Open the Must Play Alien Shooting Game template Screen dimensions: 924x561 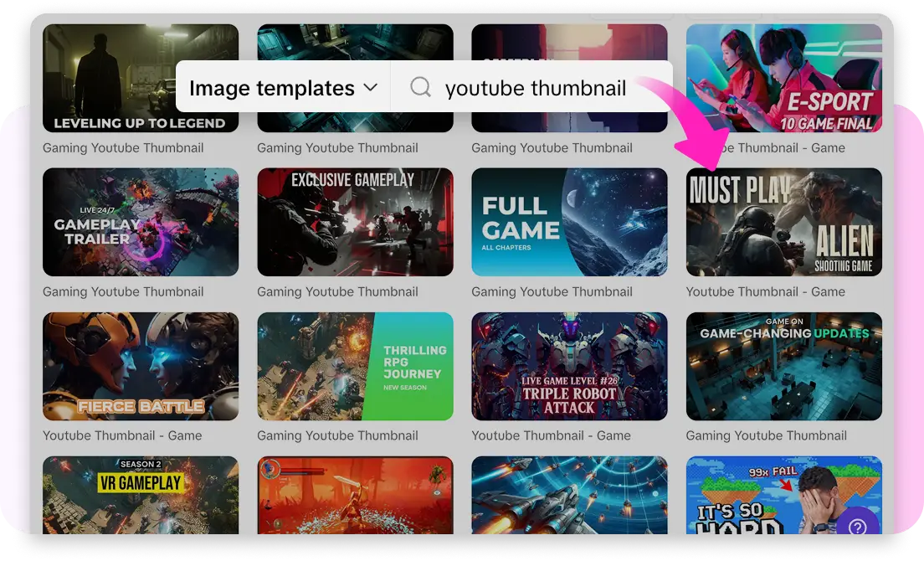[x=783, y=222]
